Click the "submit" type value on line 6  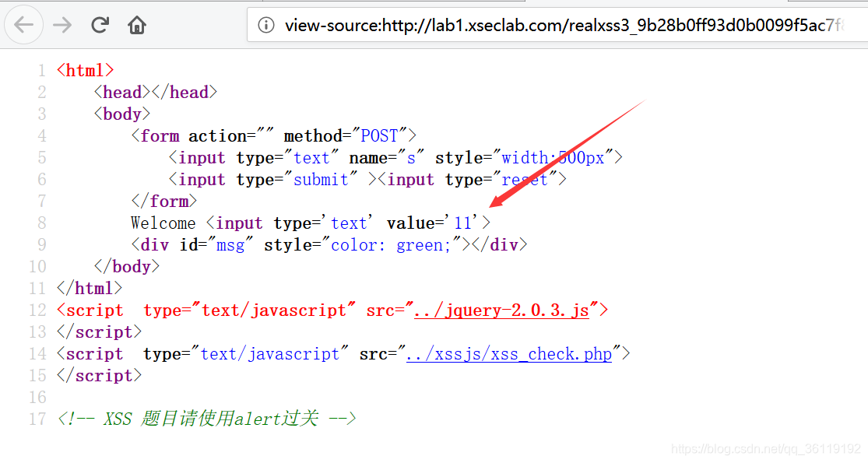tap(321, 179)
